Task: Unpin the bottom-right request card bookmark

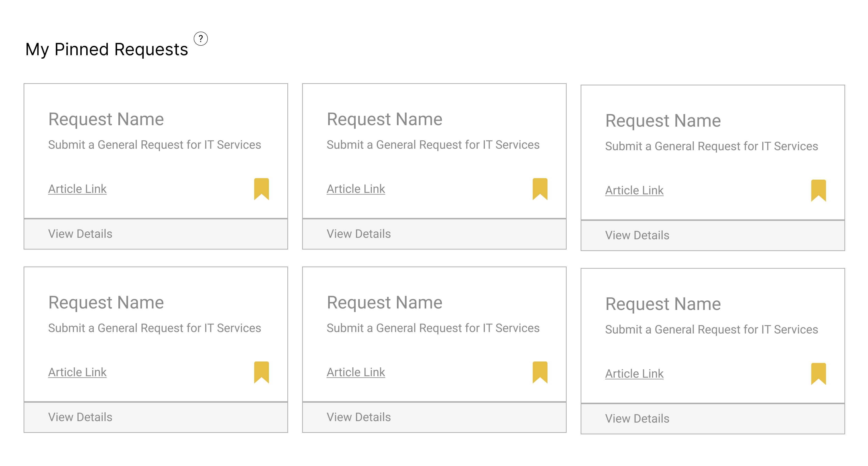Action: pos(818,373)
